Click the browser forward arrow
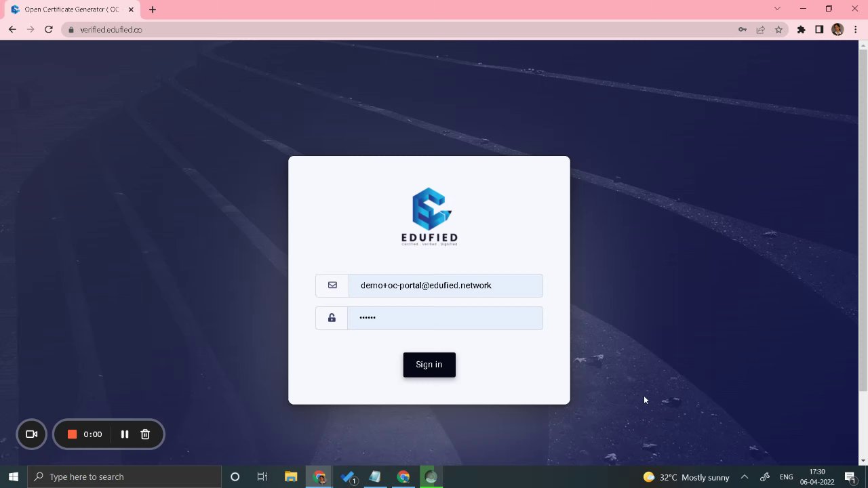 tap(31, 30)
